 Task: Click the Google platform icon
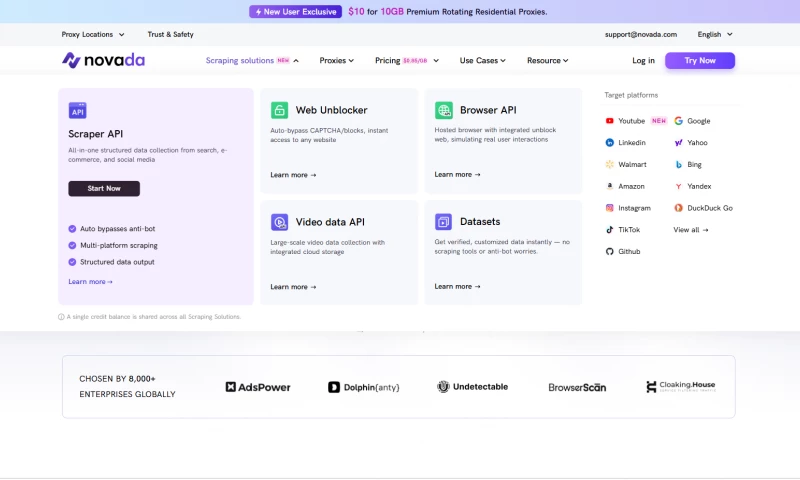click(x=678, y=121)
